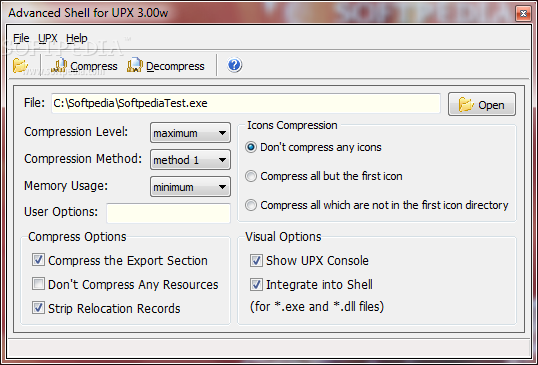538x365 pixels.
Task: Open the UPX menu
Action: [x=48, y=38]
